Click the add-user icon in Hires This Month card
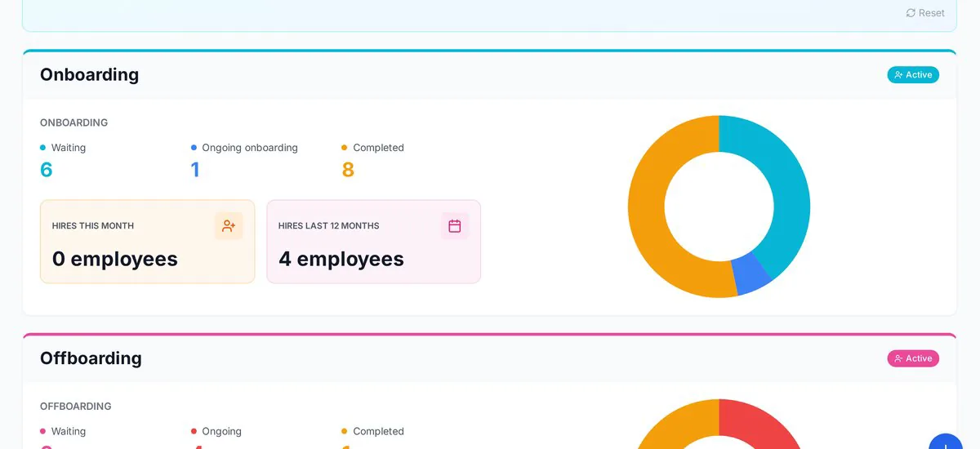This screenshot has height=449, width=980. tap(229, 226)
